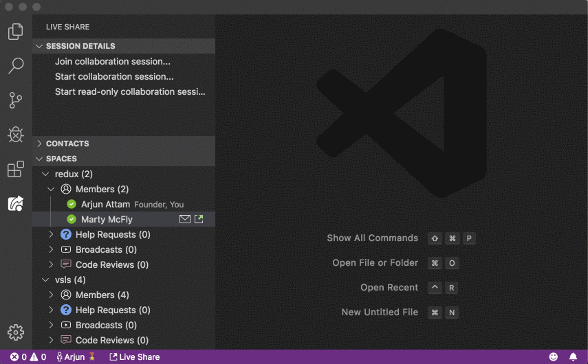
Task: Click the vsls Broadcasts play icon
Action: (66, 325)
